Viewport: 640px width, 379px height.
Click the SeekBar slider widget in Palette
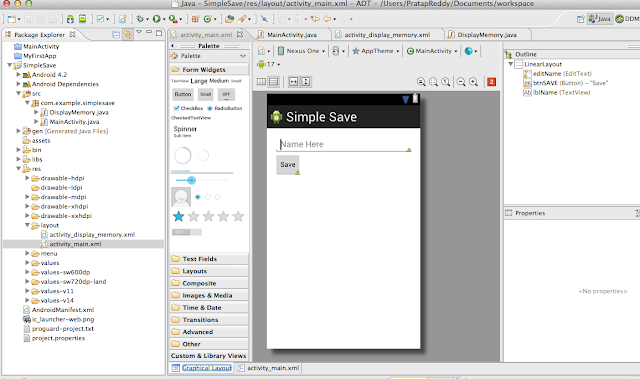pyautogui.click(x=202, y=180)
